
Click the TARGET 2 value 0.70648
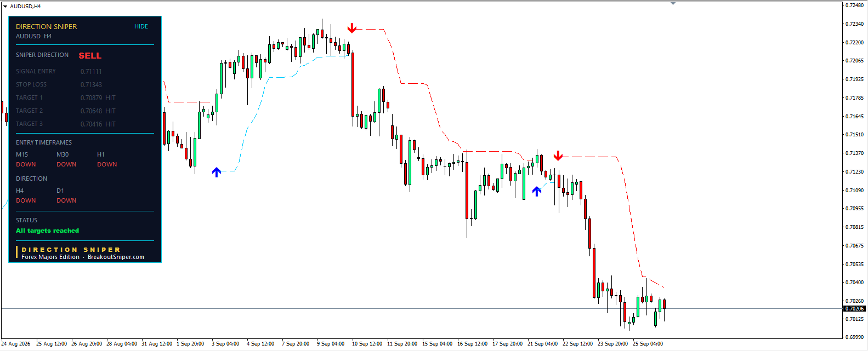click(91, 111)
